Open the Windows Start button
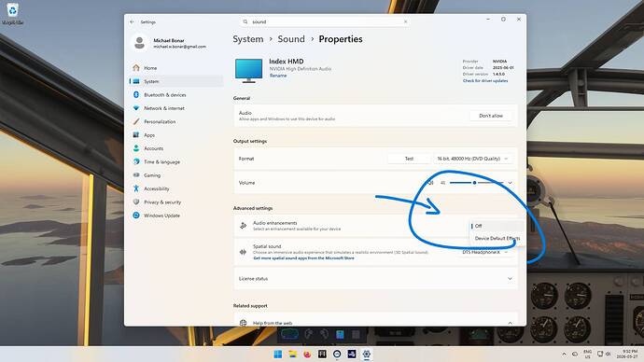 [277, 355]
